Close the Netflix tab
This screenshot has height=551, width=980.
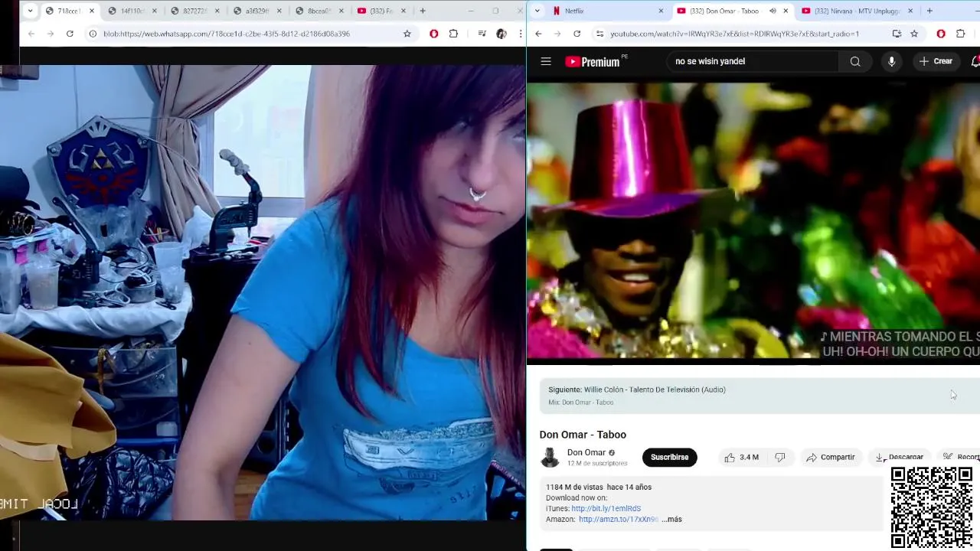661,11
